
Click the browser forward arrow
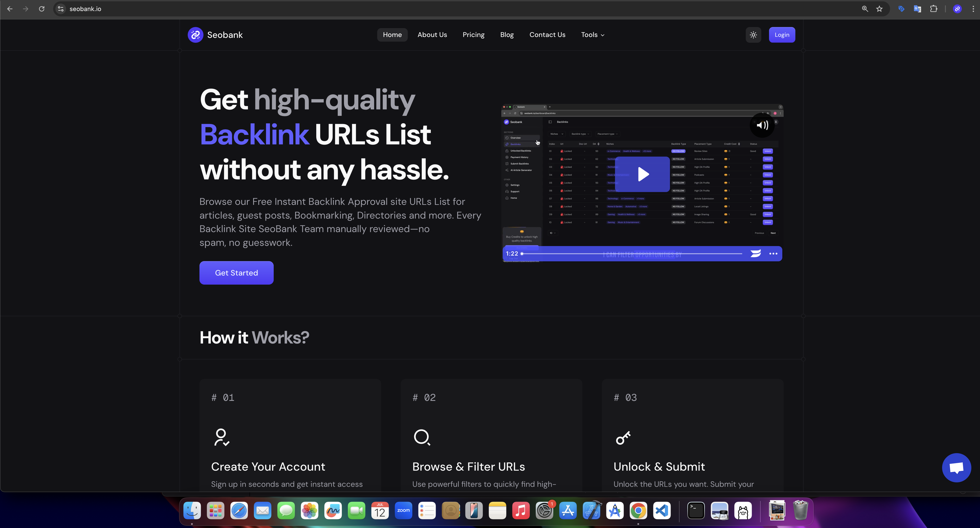25,9
